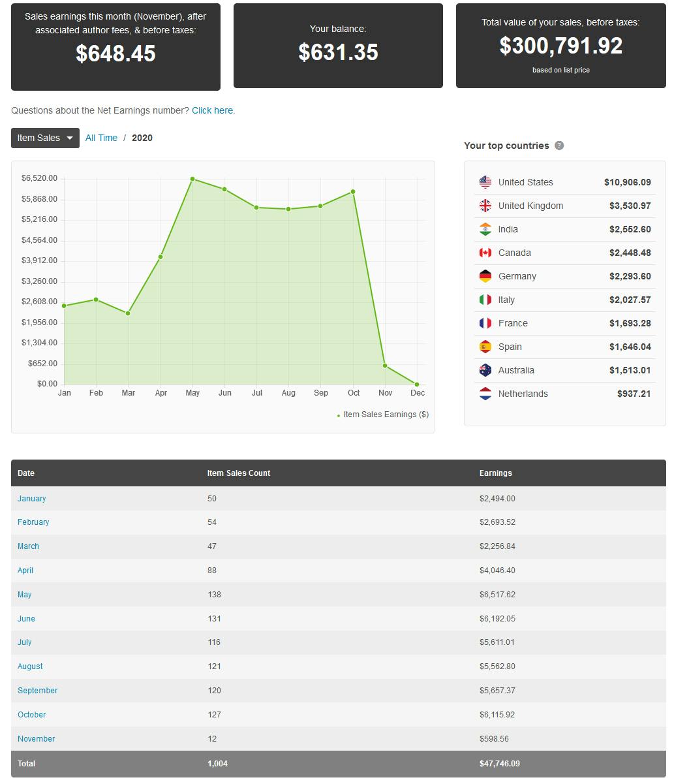The image size is (674, 784).
Task: Open the October sales details
Action: click(x=31, y=714)
